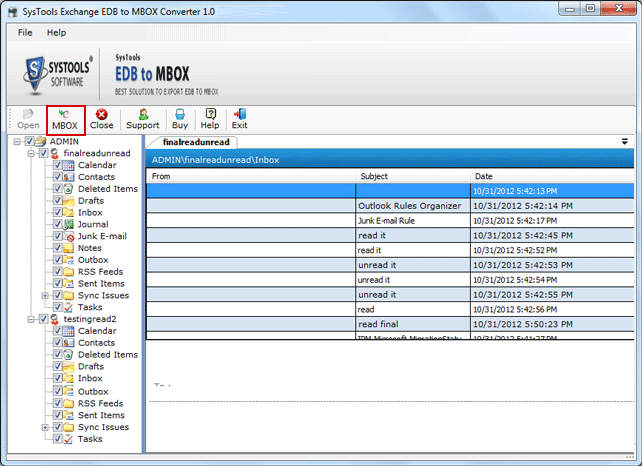This screenshot has width=642, height=466.
Task: Select message dated 10/31/2012 5:42:45 PM
Action: point(390,235)
